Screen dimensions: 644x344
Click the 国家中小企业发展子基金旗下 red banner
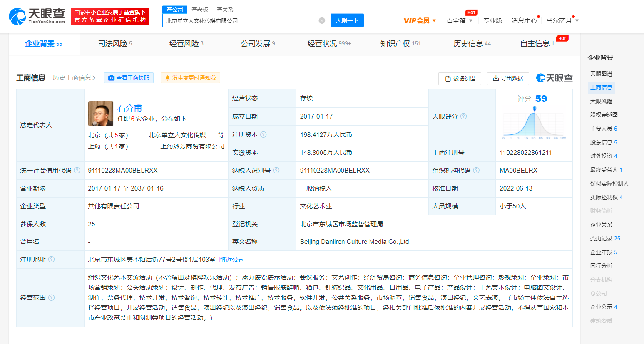(x=110, y=16)
